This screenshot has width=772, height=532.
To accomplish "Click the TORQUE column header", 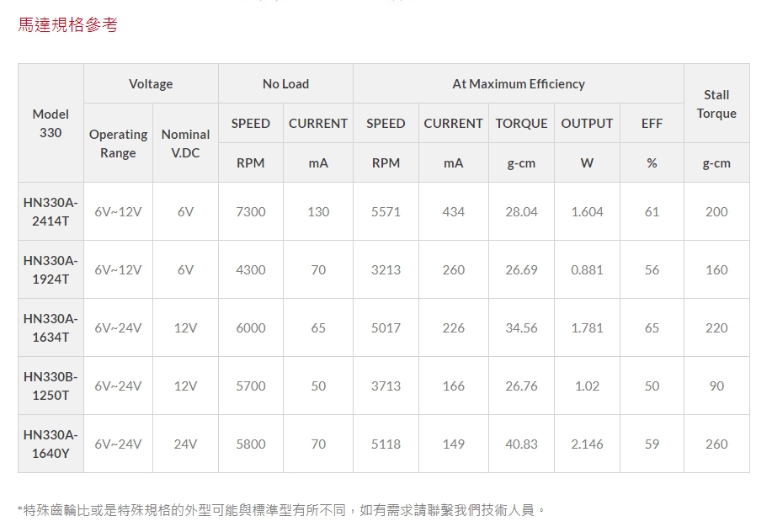I will coord(521,124).
